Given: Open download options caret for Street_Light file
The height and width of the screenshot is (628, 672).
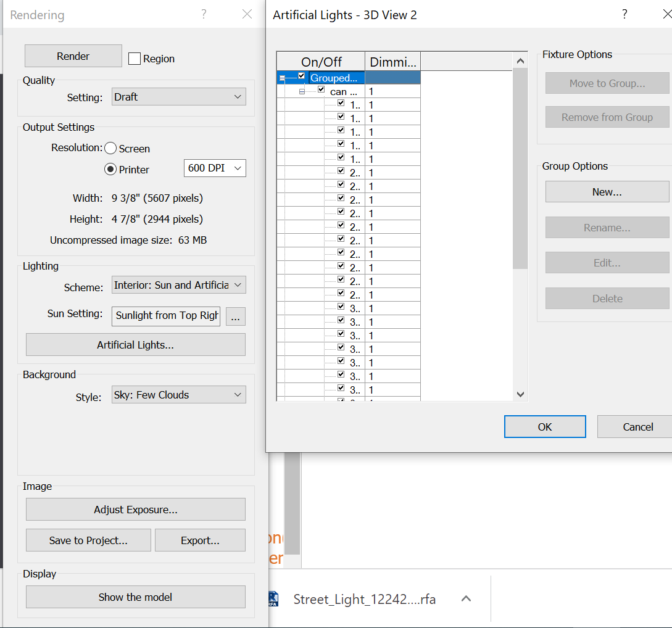Looking at the screenshot, I should (x=467, y=599).
